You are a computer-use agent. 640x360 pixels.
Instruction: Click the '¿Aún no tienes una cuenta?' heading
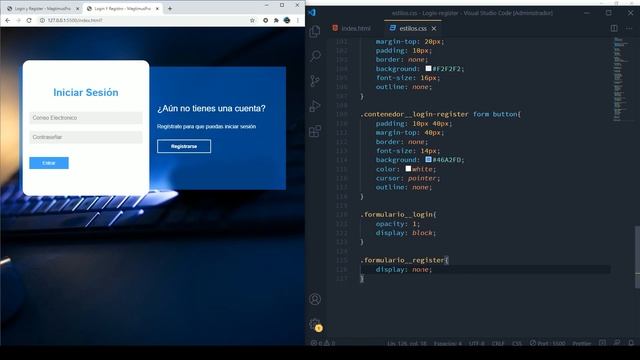[x=211, y=109]
